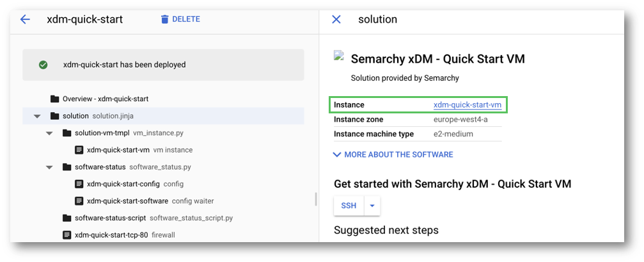Screen dimensions: 644x262
Task: Click the back arrow beside xdm-quick-start
Action: point(25,19)
